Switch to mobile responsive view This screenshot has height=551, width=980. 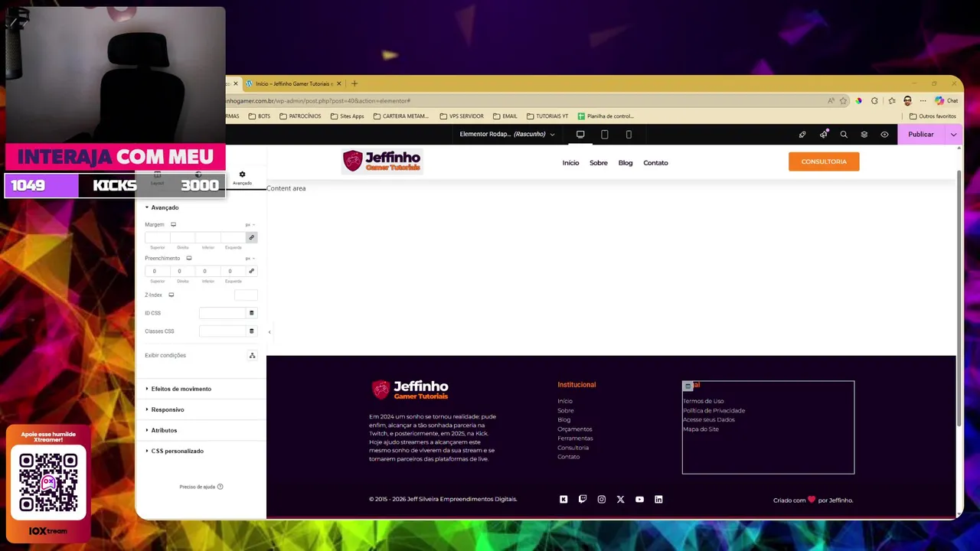[x=629, y=135]
